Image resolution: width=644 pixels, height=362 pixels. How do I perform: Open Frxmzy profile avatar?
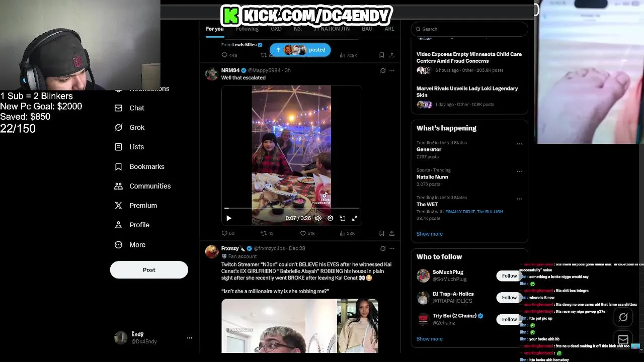(212, 251)
